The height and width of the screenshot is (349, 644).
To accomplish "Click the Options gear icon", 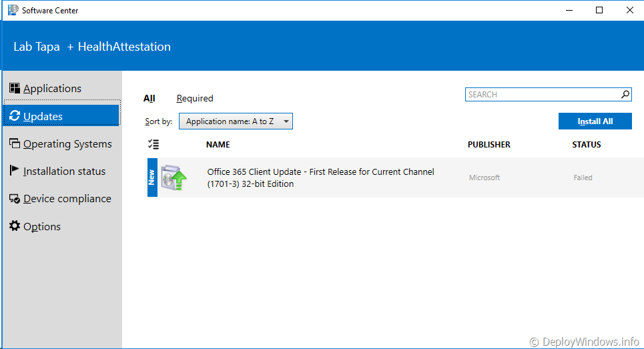I will coord(15,226).
